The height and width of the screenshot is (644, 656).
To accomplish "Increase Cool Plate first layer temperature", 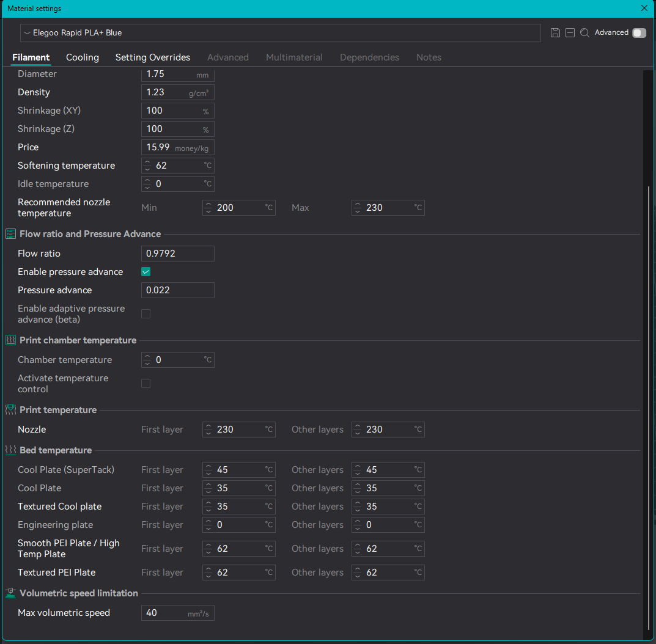I will click(208, 485).
